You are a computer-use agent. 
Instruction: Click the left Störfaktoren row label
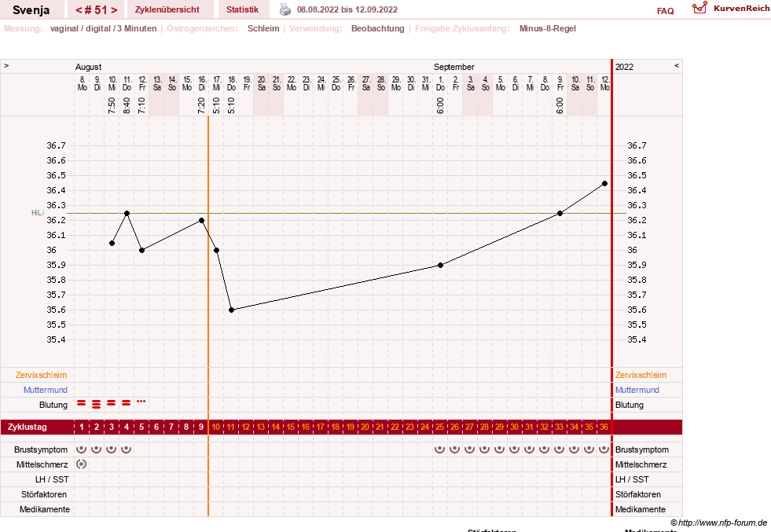(44, 494)
